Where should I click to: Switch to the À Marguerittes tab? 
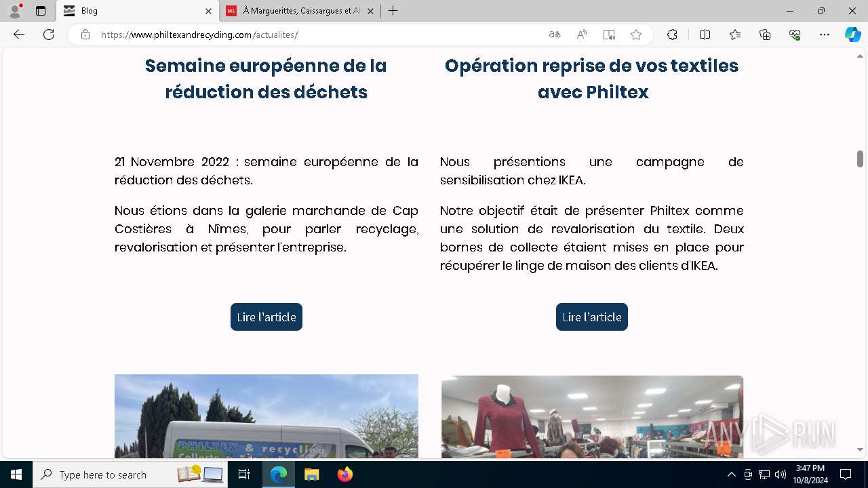pos(300,11)
